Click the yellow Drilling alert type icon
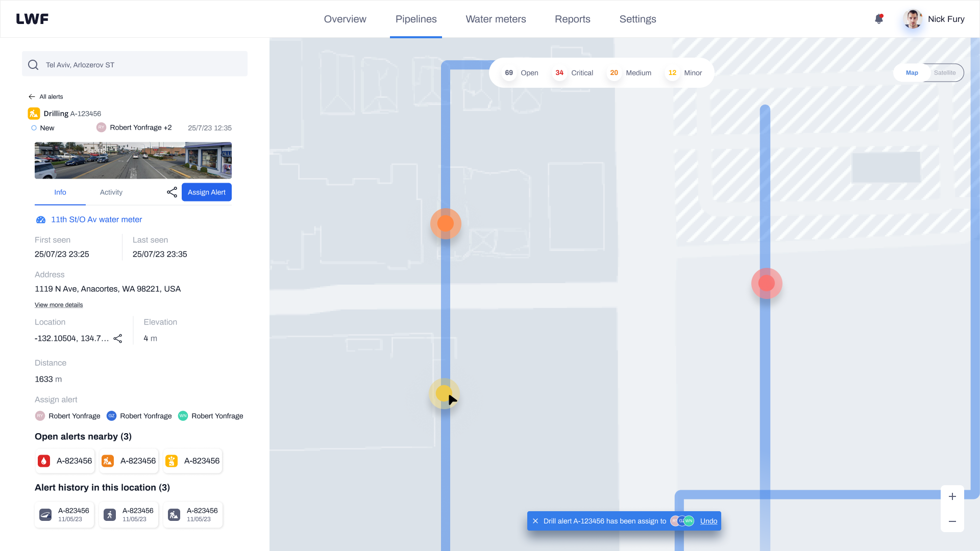Viewport: 980px width, 551px height. (x=34, y=113)
